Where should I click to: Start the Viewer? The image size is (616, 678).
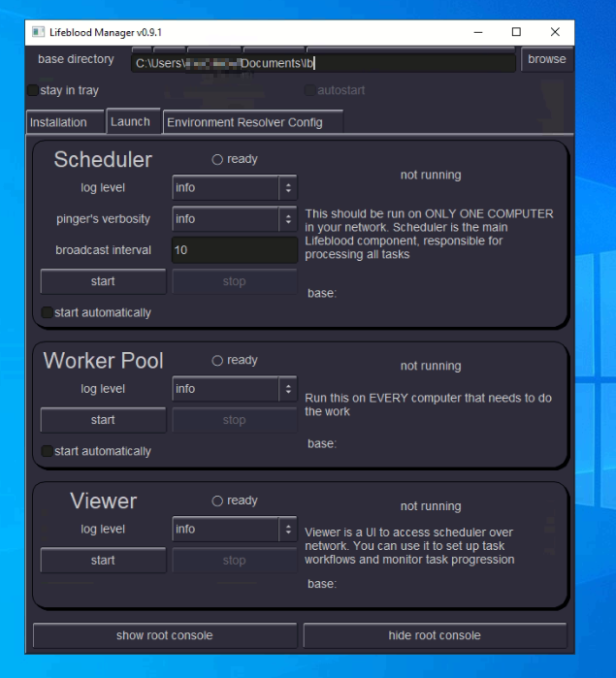[x=103, y=561]
